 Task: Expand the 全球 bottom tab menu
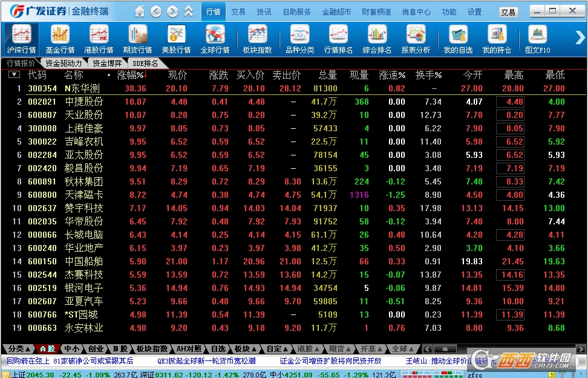[x=403, y=349]
